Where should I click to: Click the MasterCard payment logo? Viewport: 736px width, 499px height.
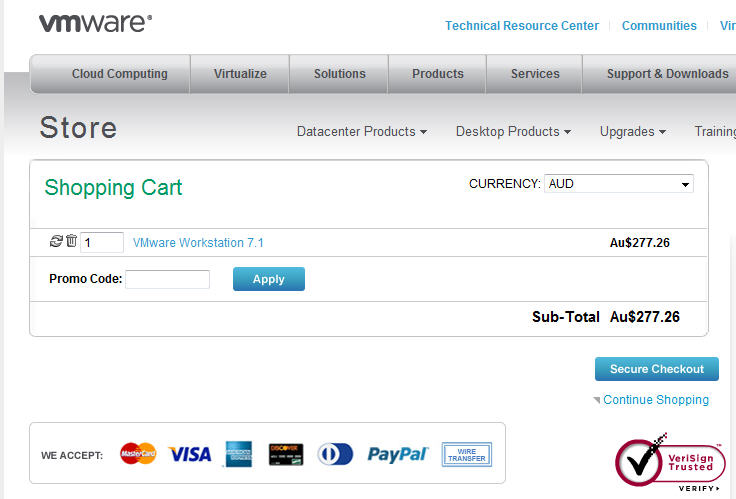[x=138, y=453]
